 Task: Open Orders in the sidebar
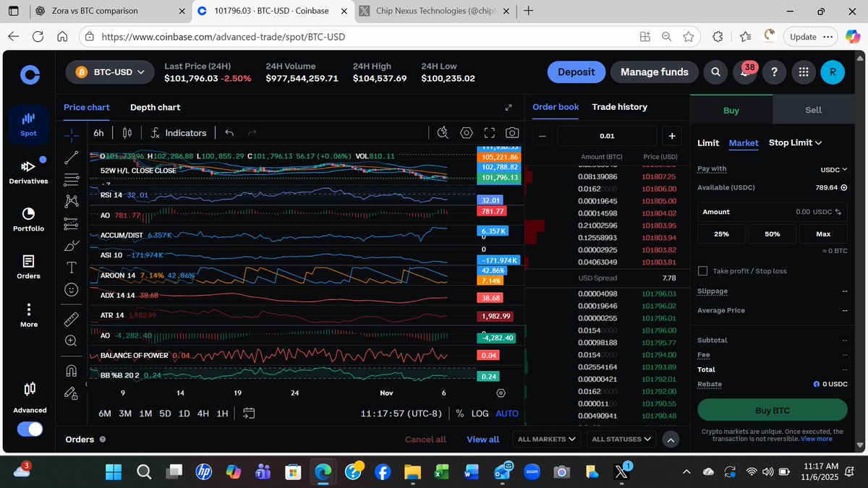[x=28, y=267]
